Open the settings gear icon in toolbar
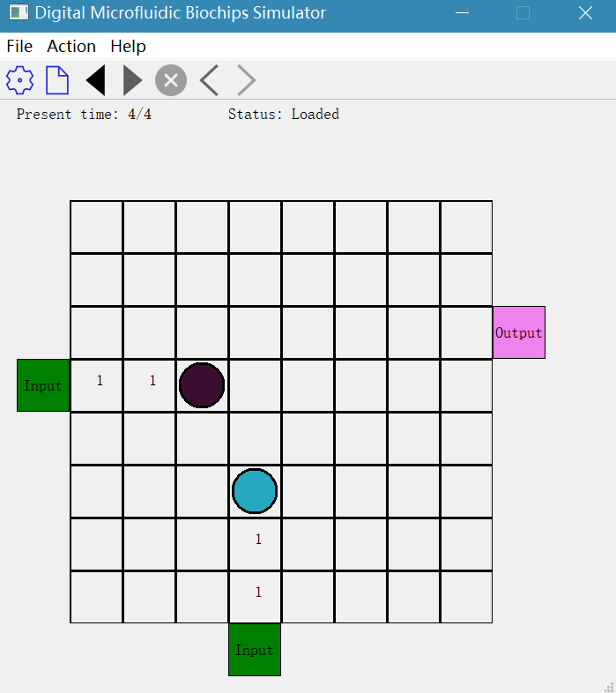The image size is (616, 693). click(x=19, y=80)
